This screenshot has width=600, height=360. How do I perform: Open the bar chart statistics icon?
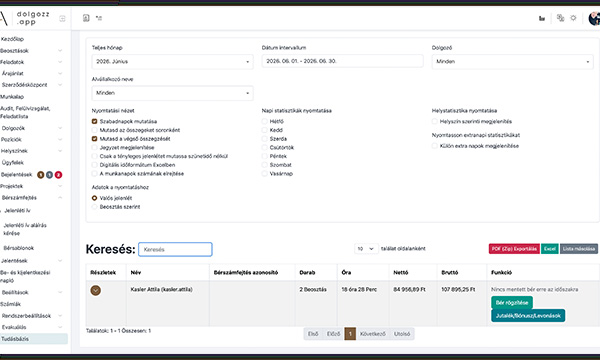(542, 18)
